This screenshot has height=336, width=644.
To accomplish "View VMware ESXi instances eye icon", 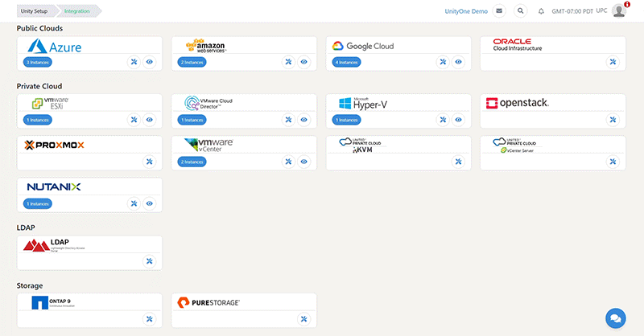I will point(150,120).
